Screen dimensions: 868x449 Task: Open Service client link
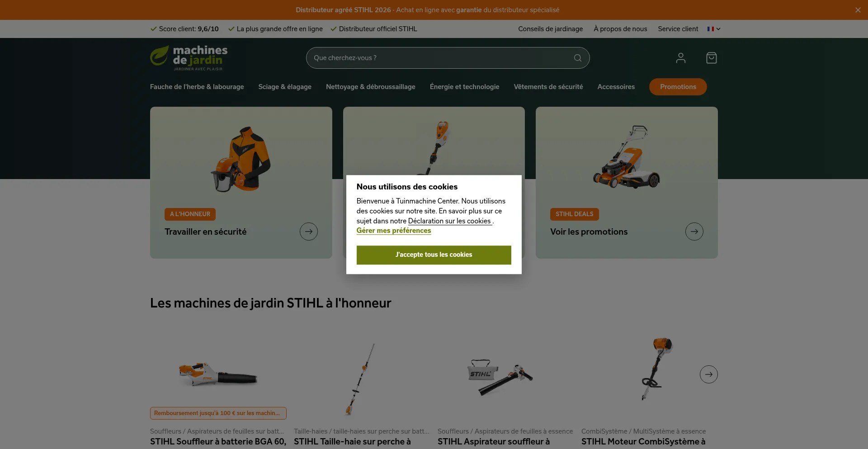[678, 29]
